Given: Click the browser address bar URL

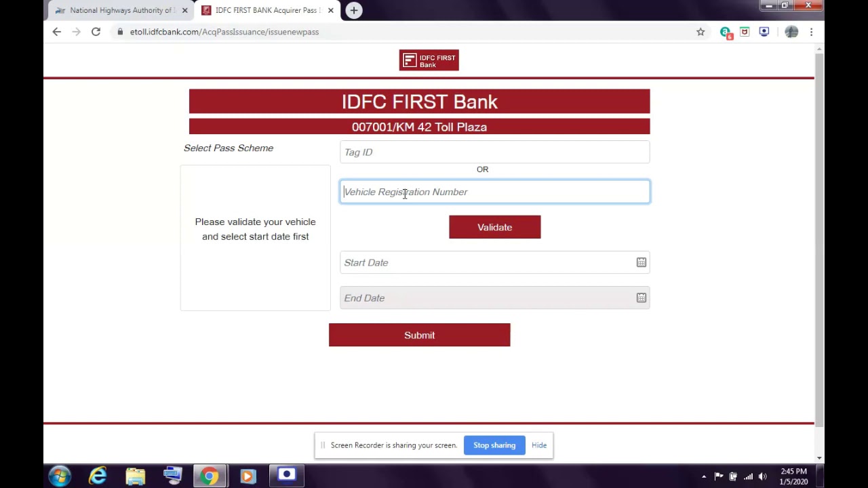Looking at the screenshot, I should [224, 32].
